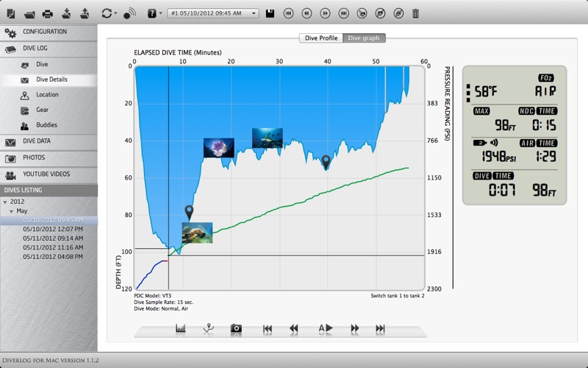Image resolution: width=588 pixels, height=368 pixels.
Task: Click the map pin icon beside Location
Action: click(25, 96)
